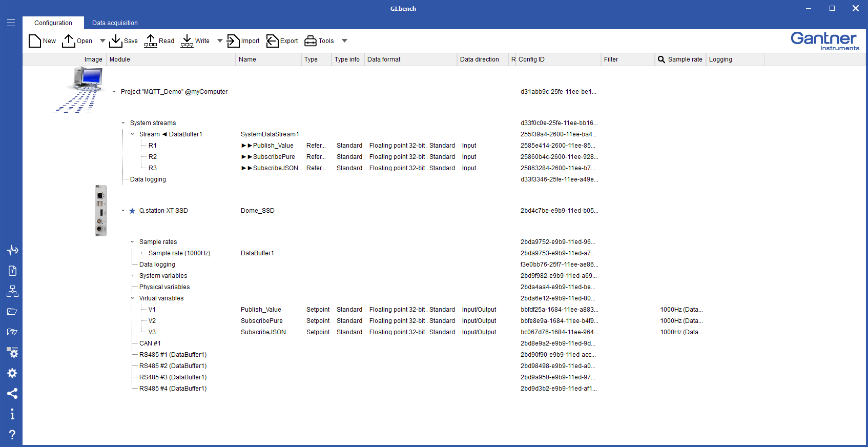Image resolution: width=868 pixels, height=447 pixels.
Task: Open the dropdown arrow next to Open
Action: pos(102,41)
